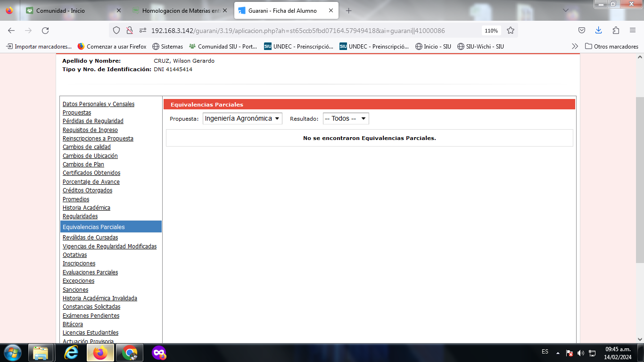Open the Optativas link

pyautogui.click(x=75, y=255)
